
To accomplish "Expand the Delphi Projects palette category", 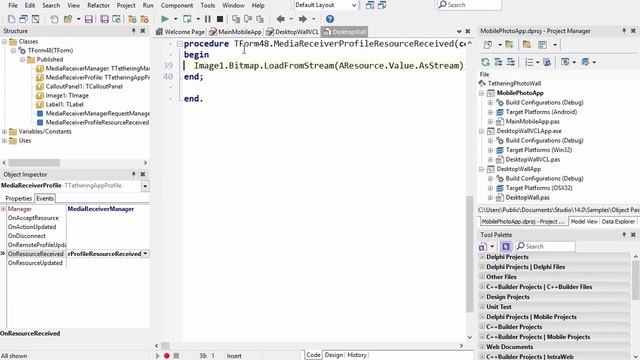I will coord(482,257).
